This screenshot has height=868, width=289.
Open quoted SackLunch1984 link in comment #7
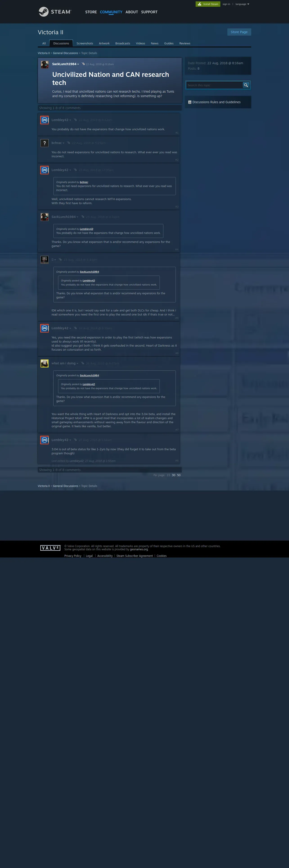(89, 375)
